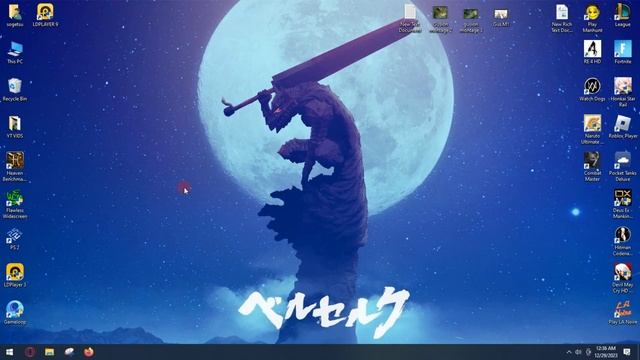The height and width of the screenshot is (360, 640).
Task: Select the gojo montage 1 video thumbnail
Action: point(471,19)
